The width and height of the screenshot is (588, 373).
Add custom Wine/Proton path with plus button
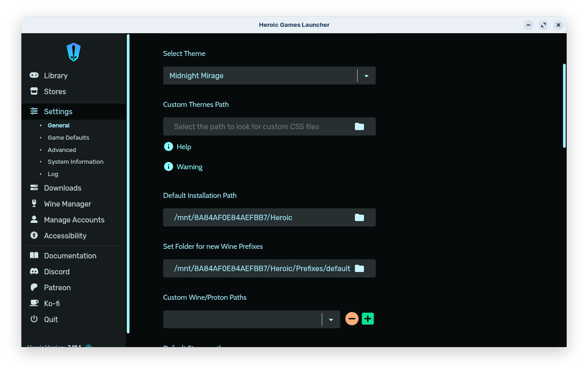point(368,319)
